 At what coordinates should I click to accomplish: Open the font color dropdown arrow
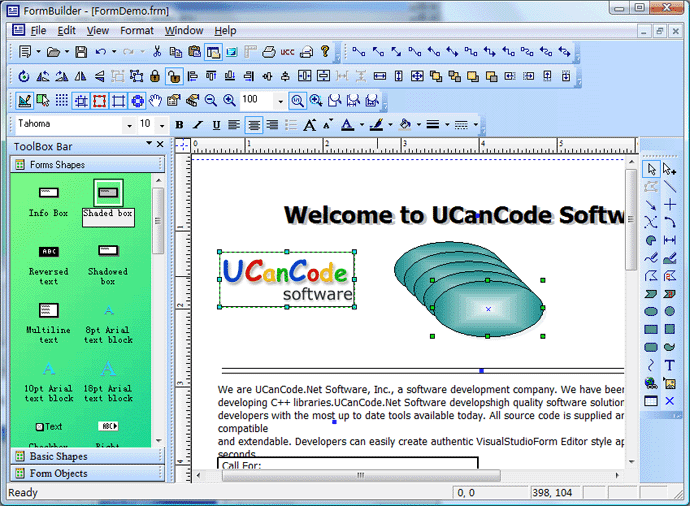(362, 125)
